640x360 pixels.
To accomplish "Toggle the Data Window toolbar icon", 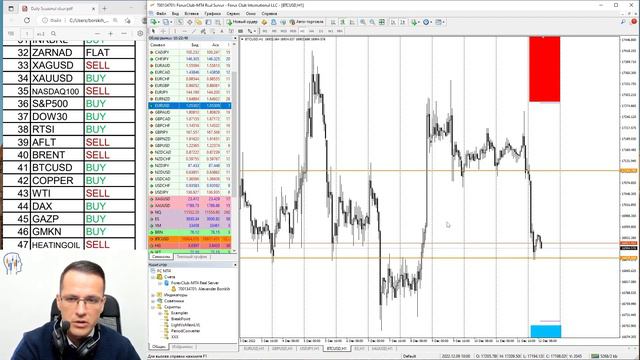I will (x=190, y=22).
